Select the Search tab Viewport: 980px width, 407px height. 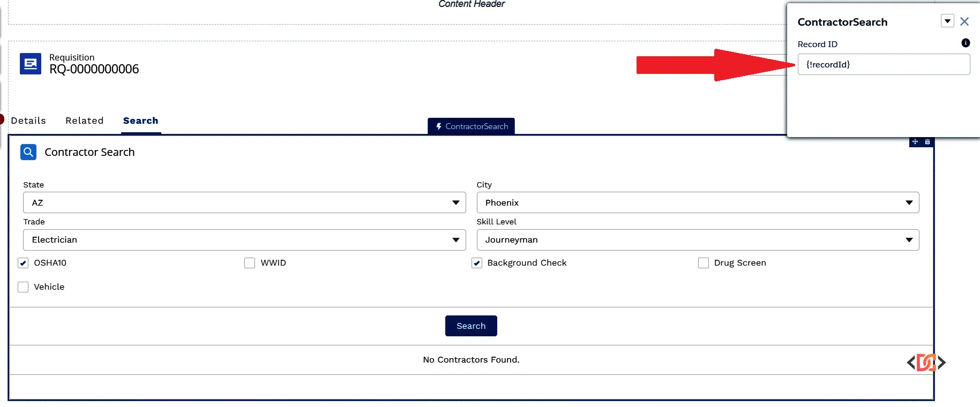141,120
